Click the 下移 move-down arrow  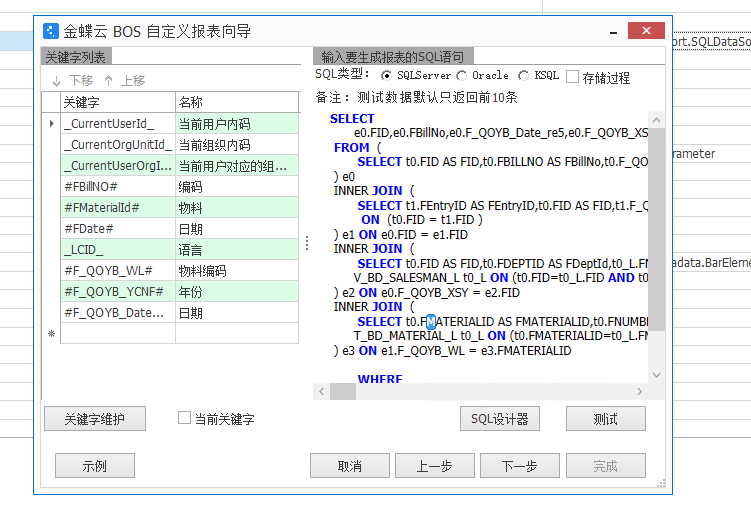[x=57, y=80]
